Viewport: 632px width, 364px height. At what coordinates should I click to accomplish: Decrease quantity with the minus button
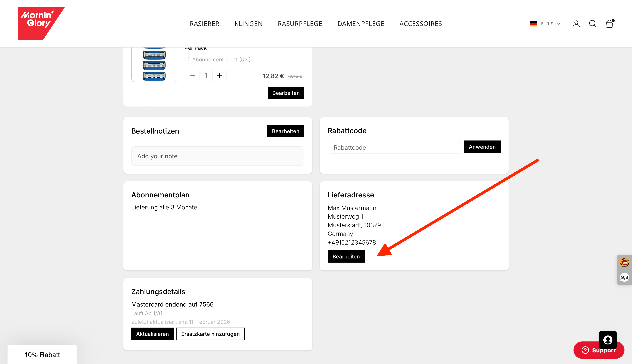click(x=192, y=76)
